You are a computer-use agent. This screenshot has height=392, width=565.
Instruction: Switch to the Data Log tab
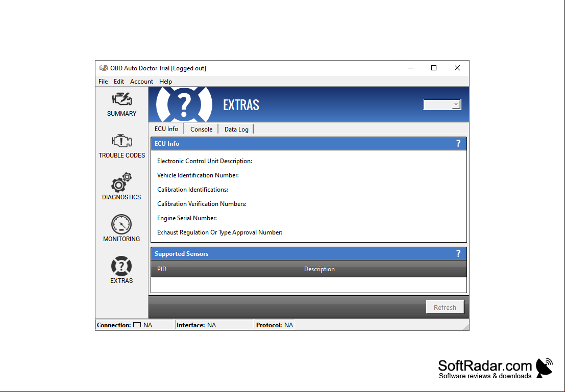[x=236, y=129]
